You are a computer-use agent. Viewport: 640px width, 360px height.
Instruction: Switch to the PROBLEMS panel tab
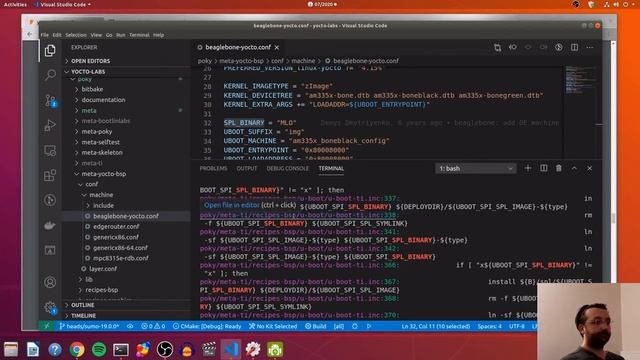pyautogui.click(x=213, y=168)
